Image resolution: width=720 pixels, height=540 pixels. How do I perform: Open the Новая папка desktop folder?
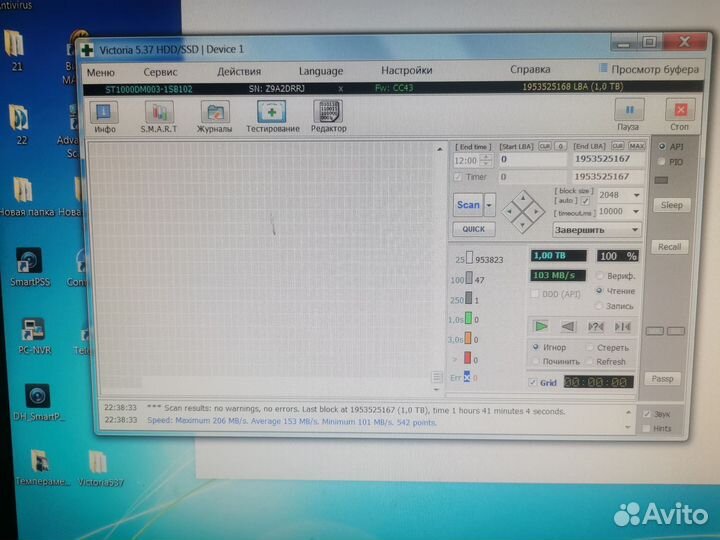coord(25,197)
